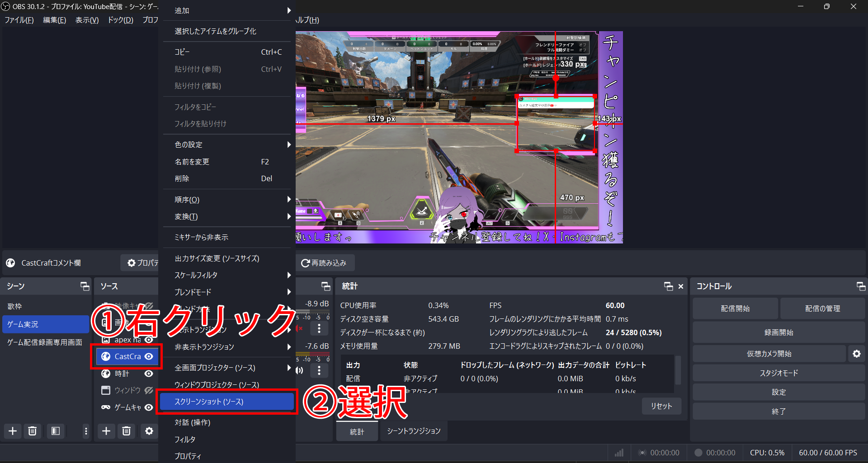This screenshot has width=868, height=463.
Task: Open virtual camera settings gear
Action: click(857, 354)
